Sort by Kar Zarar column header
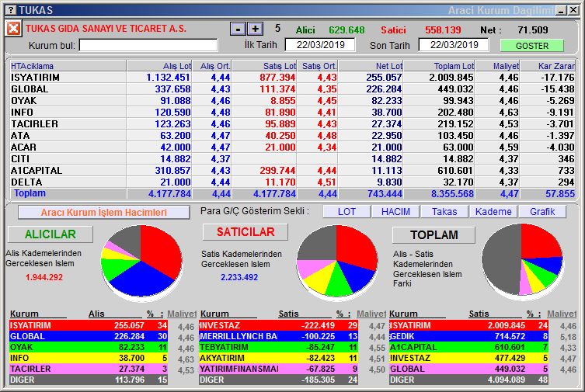Screen dimensions: 585x392 548,66
